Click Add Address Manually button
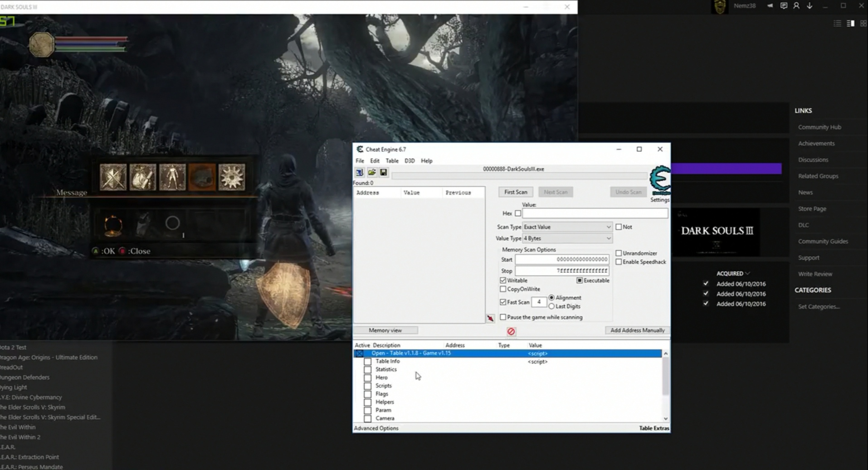This screenshot has width=868, height=470. pyautogui.click(x=637, y=330)
